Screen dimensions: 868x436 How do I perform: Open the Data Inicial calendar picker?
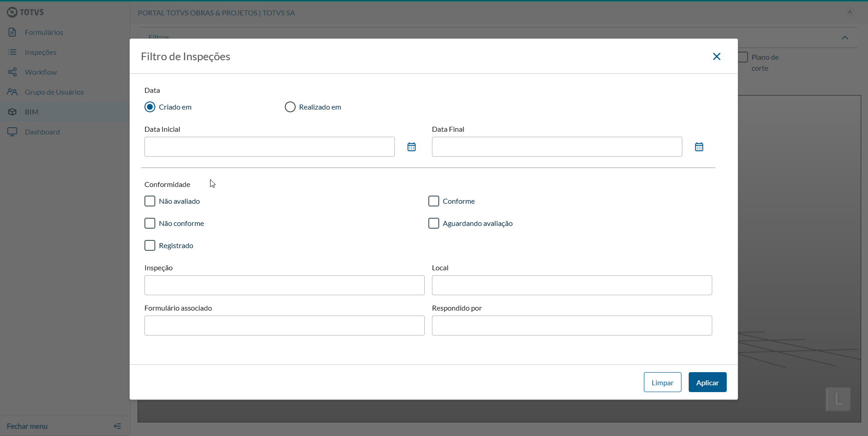point(411,147)
